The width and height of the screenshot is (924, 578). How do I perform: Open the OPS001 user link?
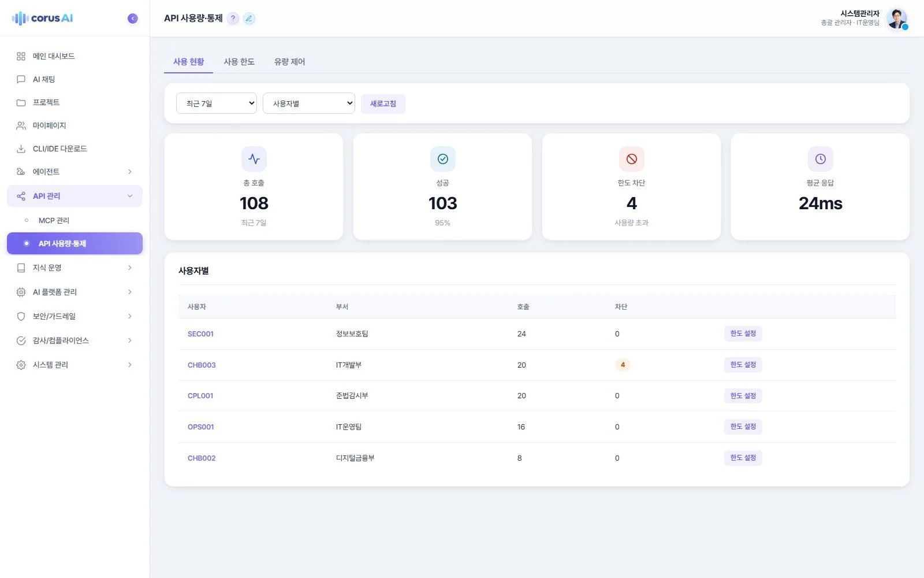[201, 427]
